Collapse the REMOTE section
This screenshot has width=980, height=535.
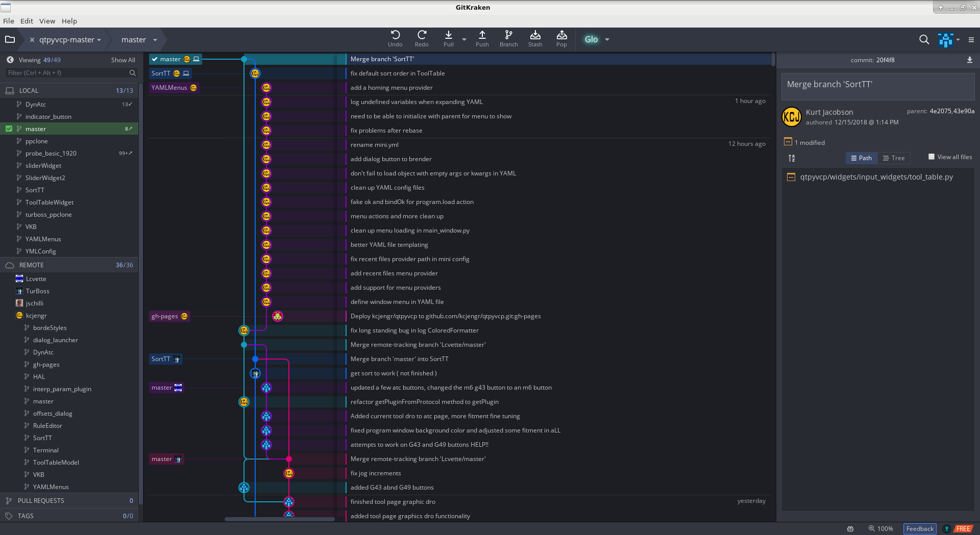coord(69,265)
